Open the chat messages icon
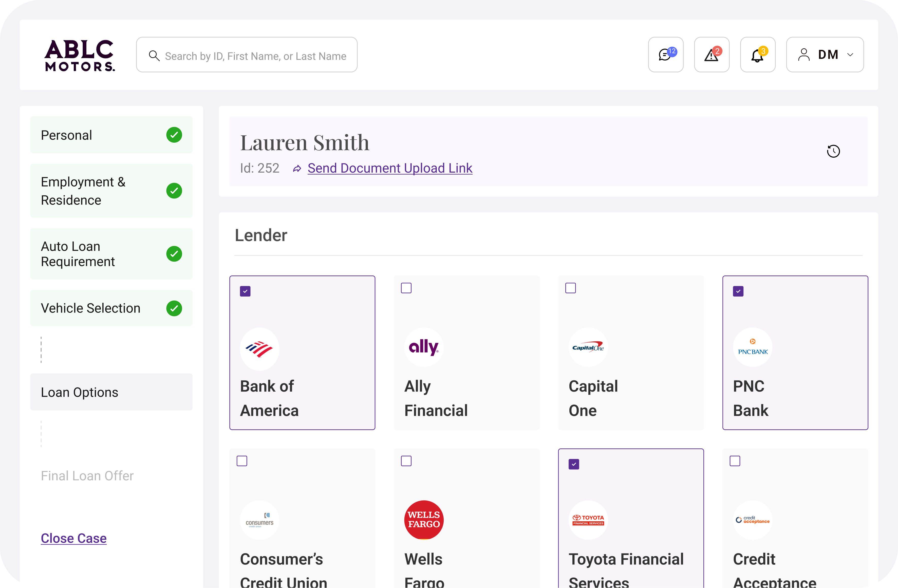Screen dimensions: 898x588 pyautogui.click(x=666, y=55)
